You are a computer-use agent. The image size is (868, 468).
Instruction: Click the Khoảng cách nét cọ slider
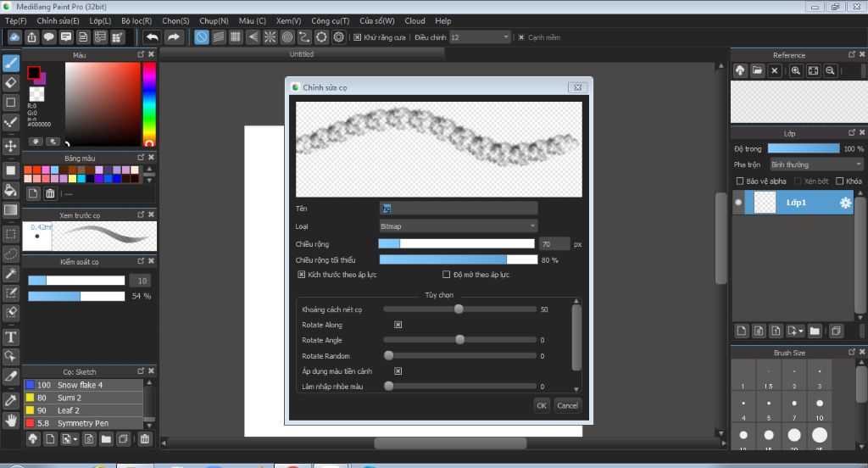pos(459,309)
